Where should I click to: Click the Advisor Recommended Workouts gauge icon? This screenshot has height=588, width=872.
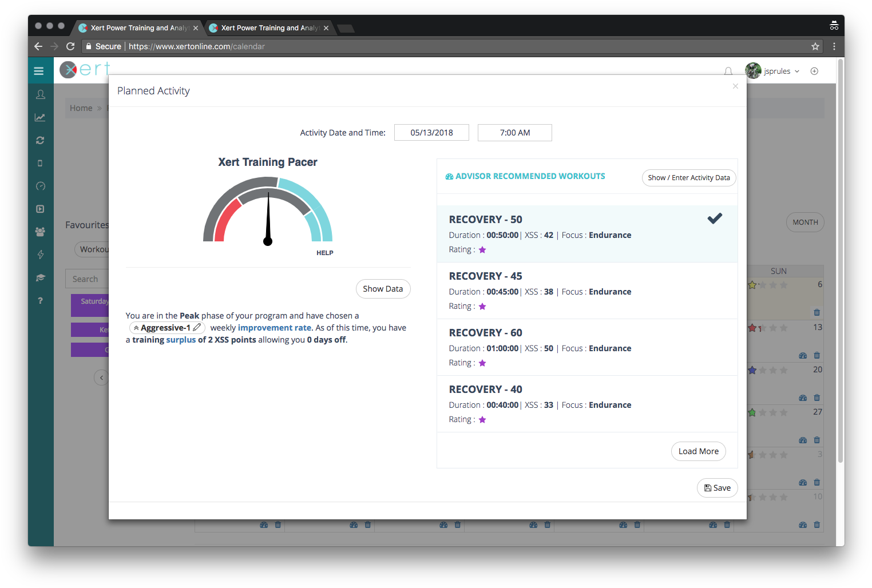coord(449,177)
